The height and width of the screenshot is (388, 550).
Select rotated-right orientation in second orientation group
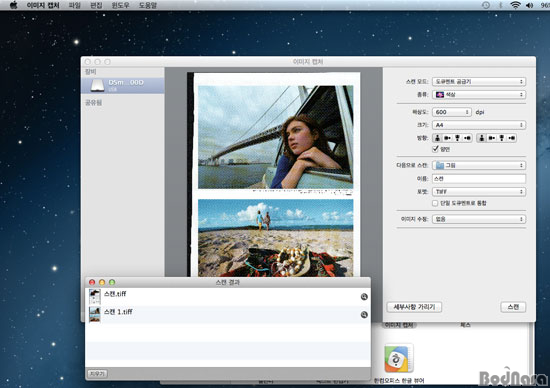511,138
